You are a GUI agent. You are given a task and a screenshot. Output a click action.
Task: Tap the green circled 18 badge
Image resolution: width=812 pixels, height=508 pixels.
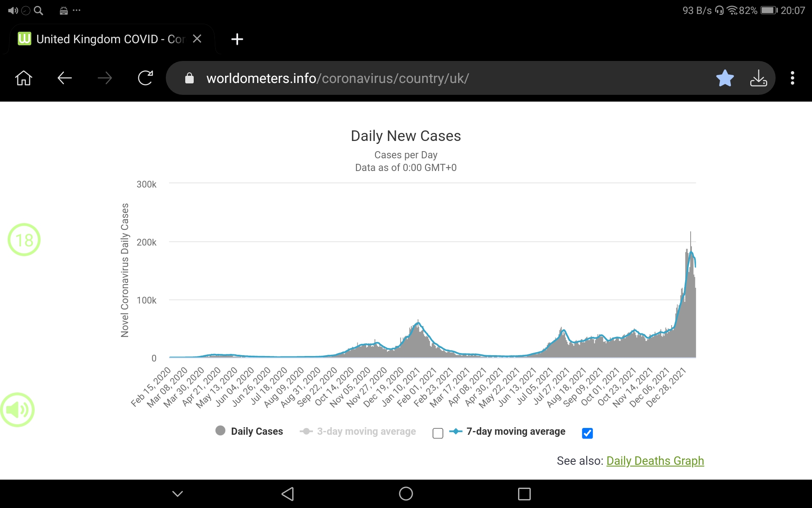pos(24,240)
